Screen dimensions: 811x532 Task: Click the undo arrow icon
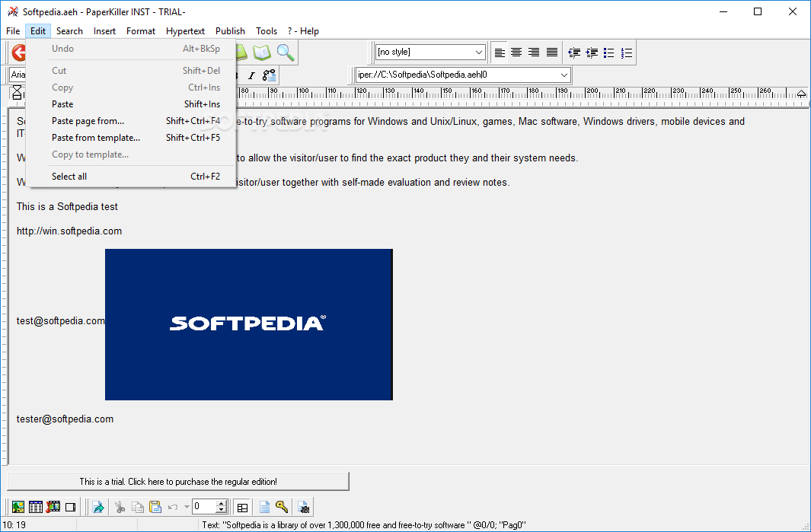tap(174, 507)
